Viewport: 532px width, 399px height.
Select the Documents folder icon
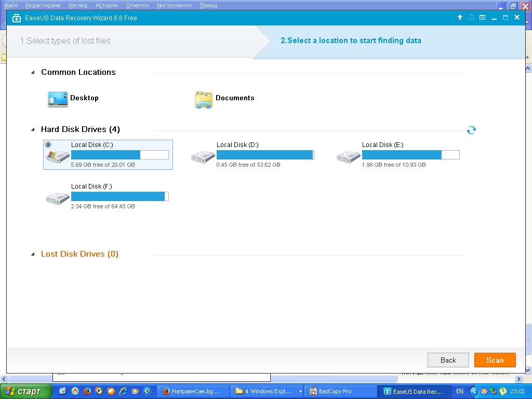click(204, 99)
